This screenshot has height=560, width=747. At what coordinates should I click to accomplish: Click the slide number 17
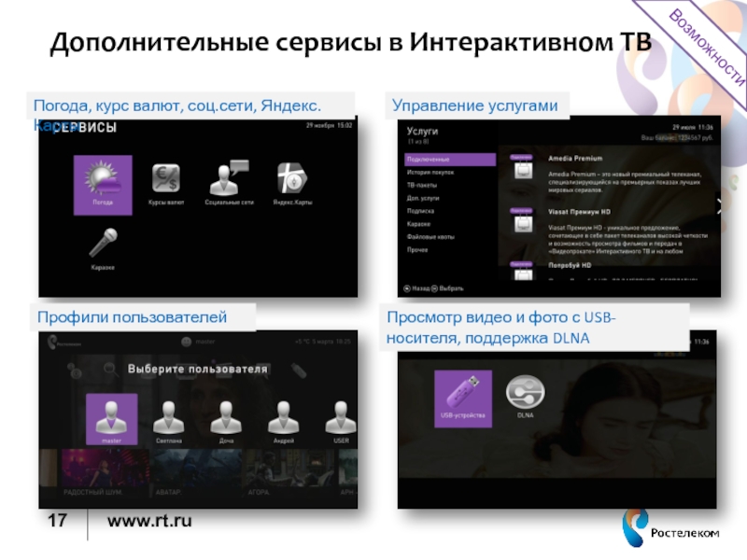click(x=57, y=521)
